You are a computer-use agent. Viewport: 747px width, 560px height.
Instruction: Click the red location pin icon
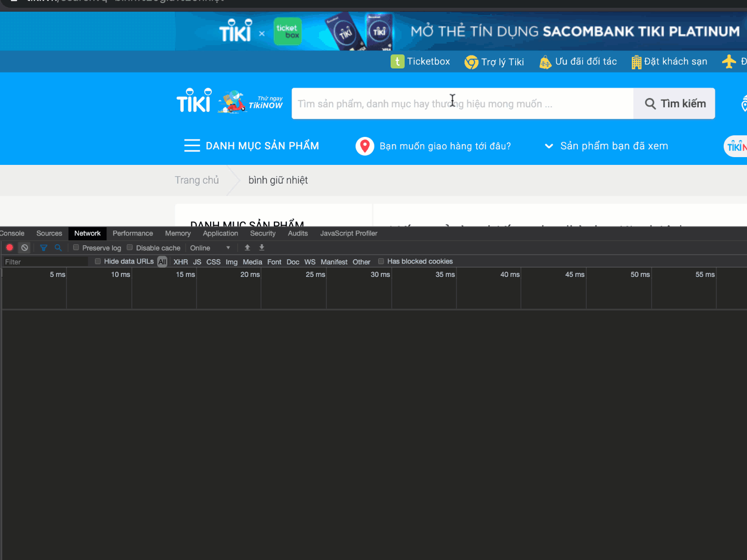point(365,146)
